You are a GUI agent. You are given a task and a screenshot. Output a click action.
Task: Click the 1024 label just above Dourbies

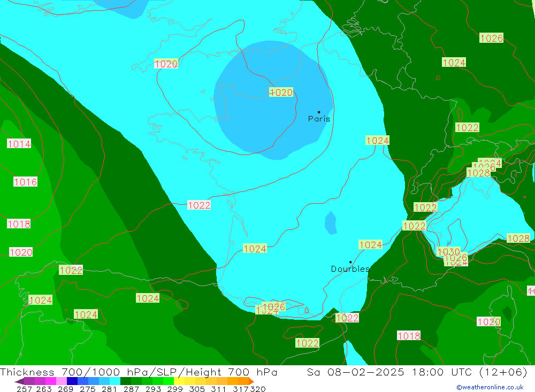[x=371, y=244]
